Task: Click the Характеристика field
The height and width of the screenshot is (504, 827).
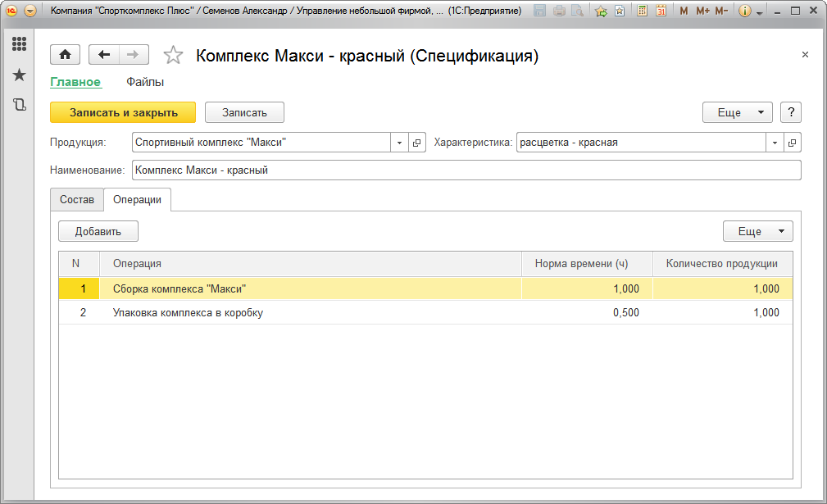Action: coord(641,143)
